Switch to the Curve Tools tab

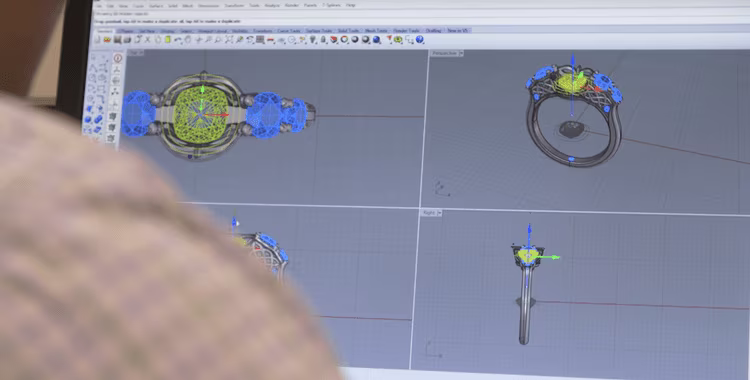[289, 31]
